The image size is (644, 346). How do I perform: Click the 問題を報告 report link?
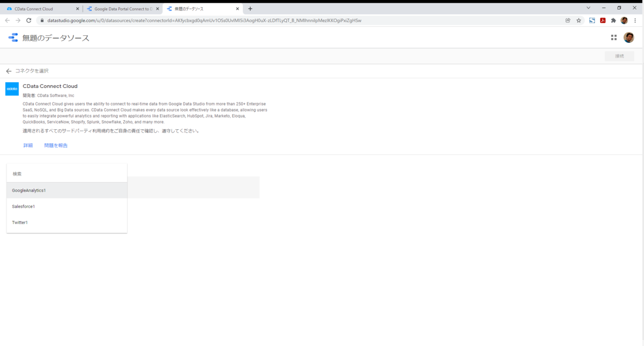pyautogui.click(x=56, y=145)
